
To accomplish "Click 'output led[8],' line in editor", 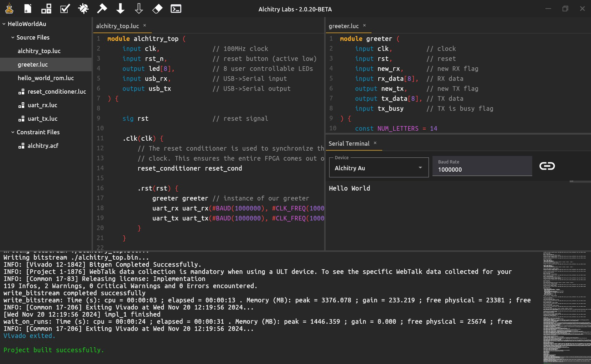I will [x=149, y=68].
